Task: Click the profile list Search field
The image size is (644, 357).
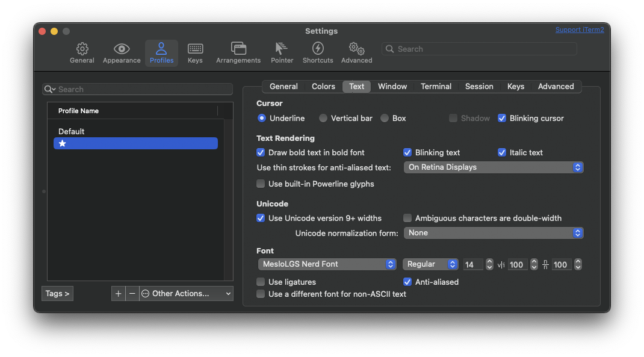Action: point(137,89)
